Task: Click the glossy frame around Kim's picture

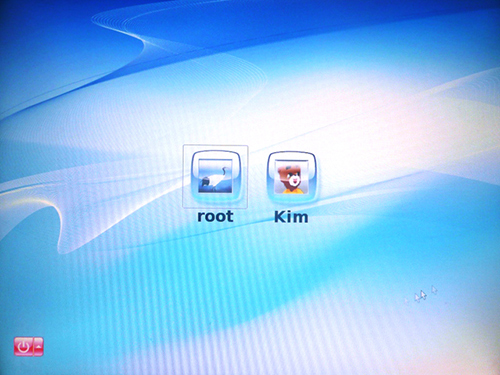Action: click(x=291, y=177)
